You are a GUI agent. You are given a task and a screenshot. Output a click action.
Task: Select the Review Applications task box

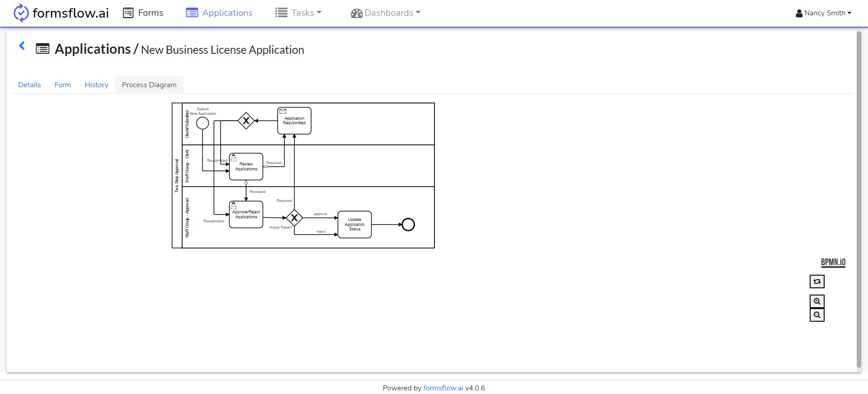click(246, 167)
